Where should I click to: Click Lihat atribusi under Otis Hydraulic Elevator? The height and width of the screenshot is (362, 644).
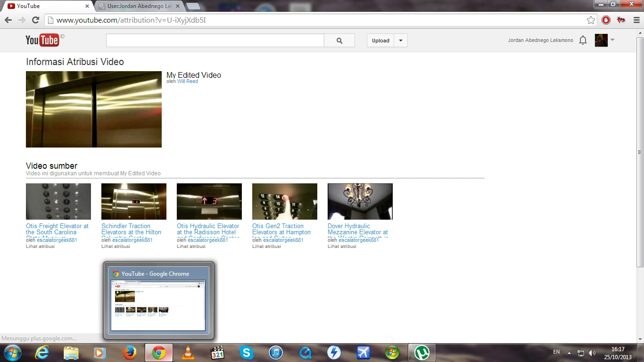(x=191, y=247)
